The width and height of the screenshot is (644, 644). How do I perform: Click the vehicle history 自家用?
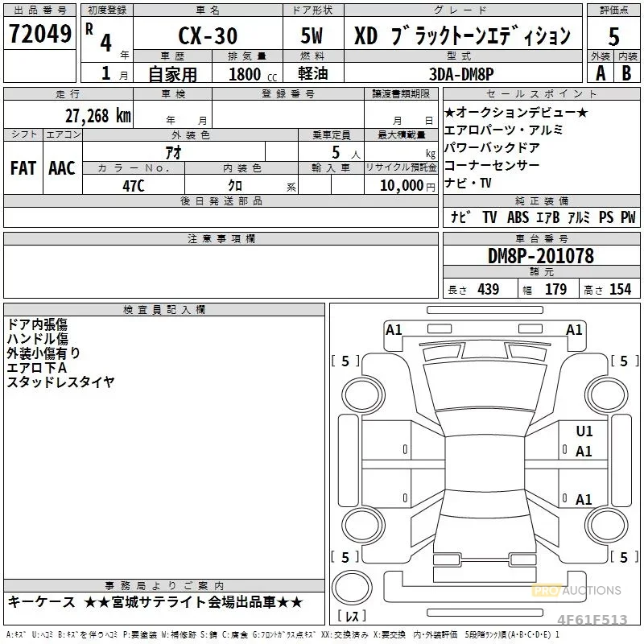click(x=172, y=74)
